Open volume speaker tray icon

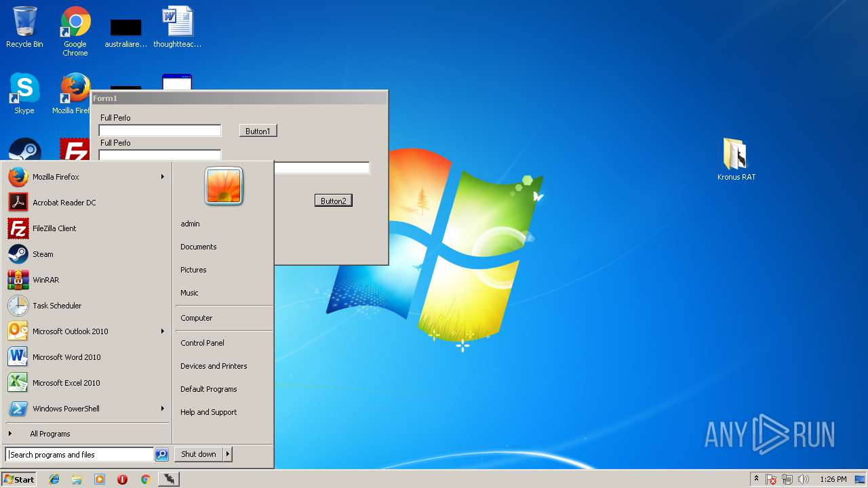(x=804, y=479)
